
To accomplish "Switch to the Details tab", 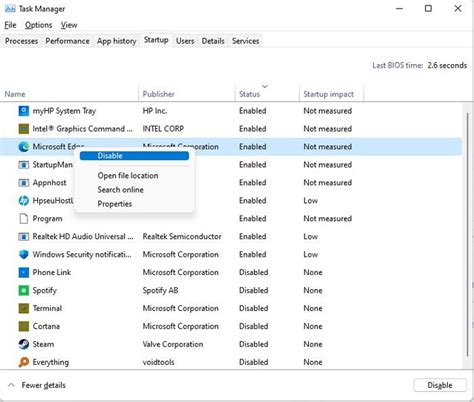I will 213,41.
